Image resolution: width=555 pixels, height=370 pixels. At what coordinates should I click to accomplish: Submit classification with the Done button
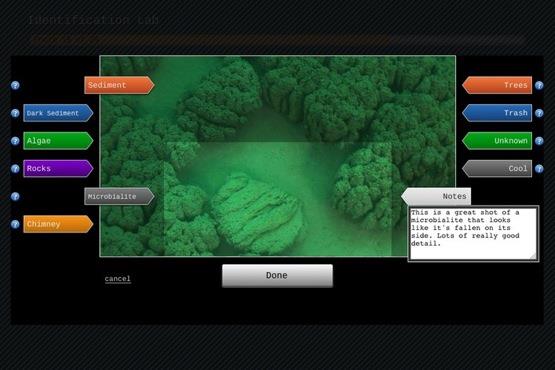coord(277,275)
